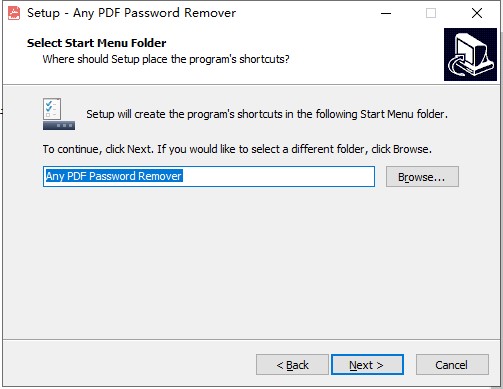Click blank space inside the folder name field

(278, 176)
